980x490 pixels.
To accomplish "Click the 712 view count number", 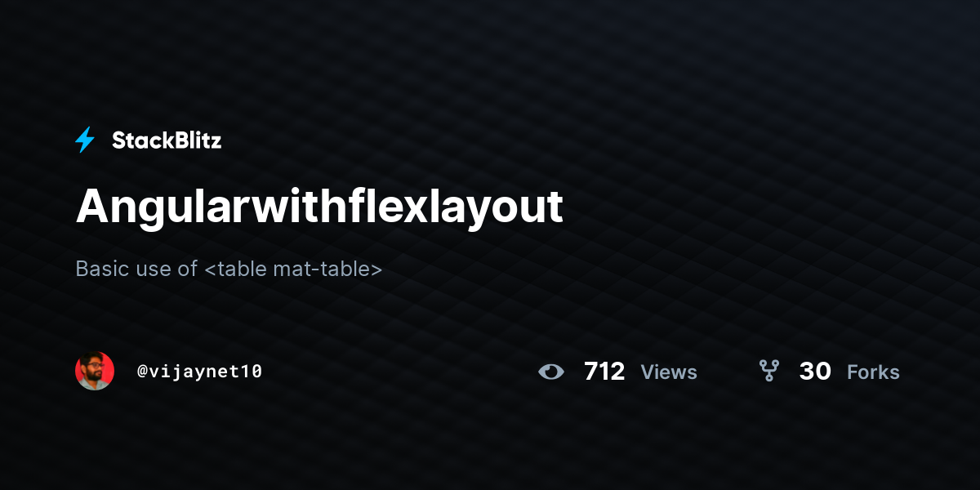I will pos(604,372).
